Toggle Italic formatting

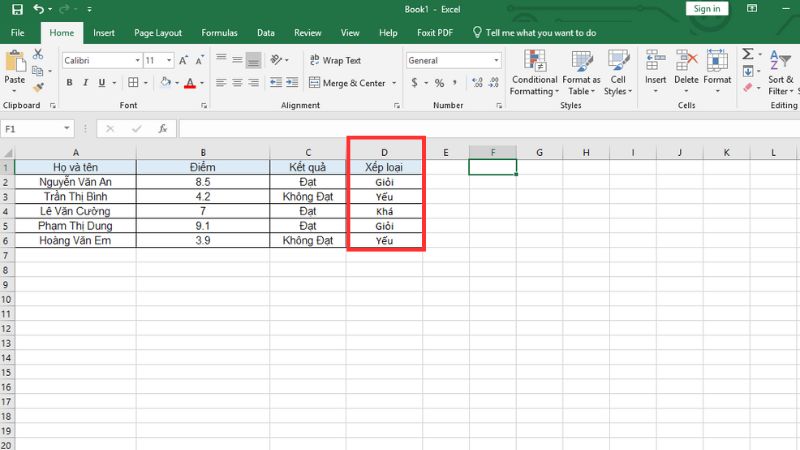click(86, 83)
